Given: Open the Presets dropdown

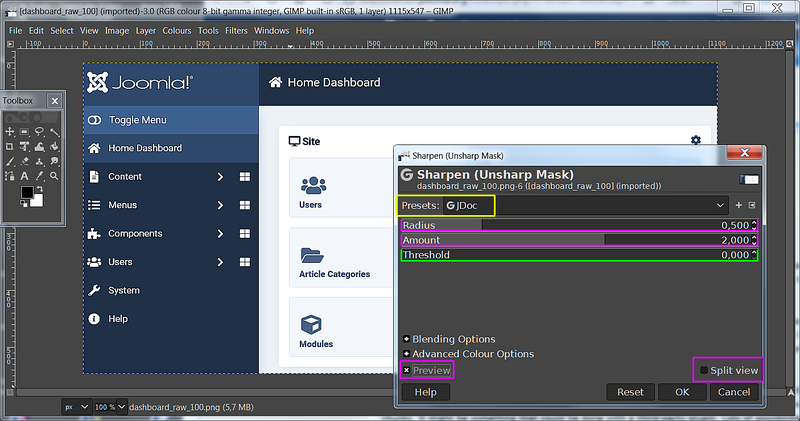Looking at the screenshot, I should click(x=585, y=205).
